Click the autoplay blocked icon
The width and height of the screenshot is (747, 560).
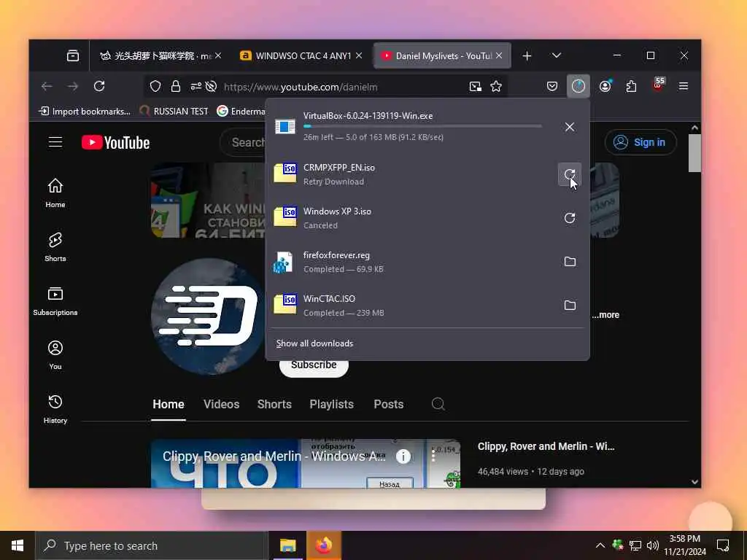(x=212, y=86)
